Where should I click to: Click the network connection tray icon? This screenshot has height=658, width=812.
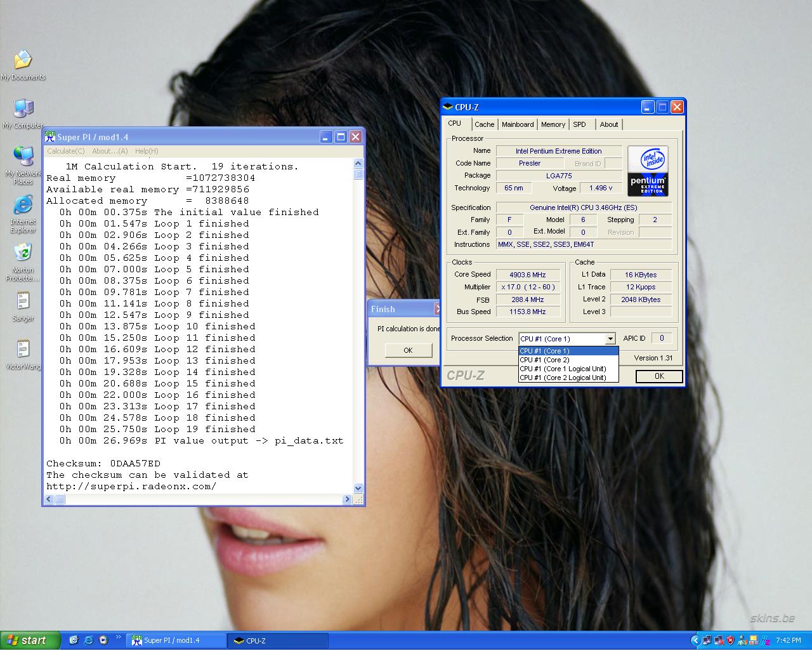[707, 640]
